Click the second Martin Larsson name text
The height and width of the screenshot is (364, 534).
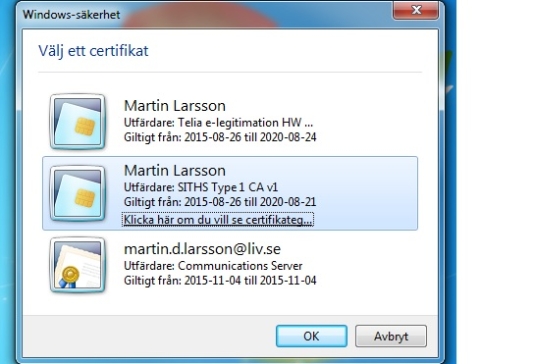(x=175, y=171)
